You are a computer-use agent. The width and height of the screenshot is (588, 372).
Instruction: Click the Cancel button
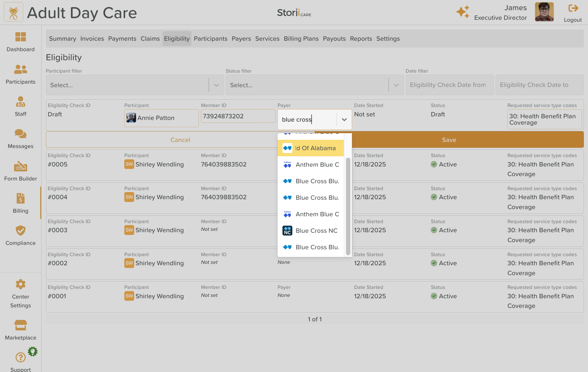(180, 140)
